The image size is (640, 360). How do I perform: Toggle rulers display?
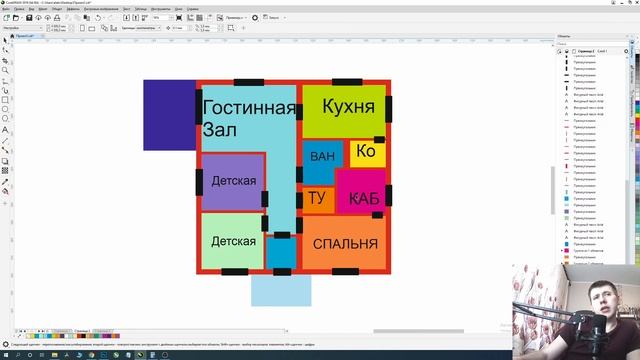click(x=190, y=18)
